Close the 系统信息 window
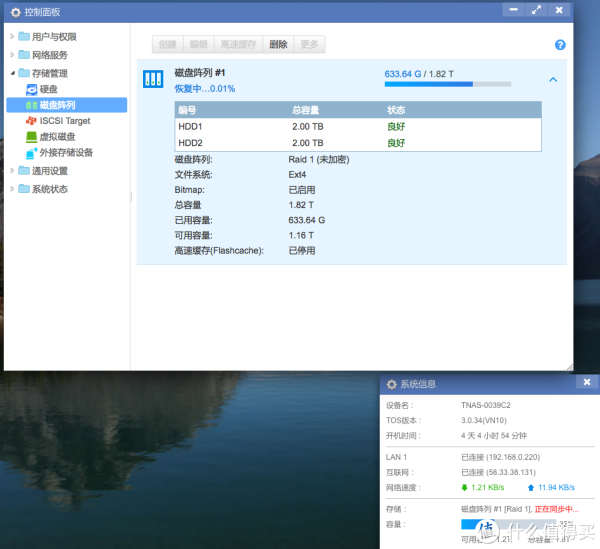This screenshot has height=549, width=600. 586,383
